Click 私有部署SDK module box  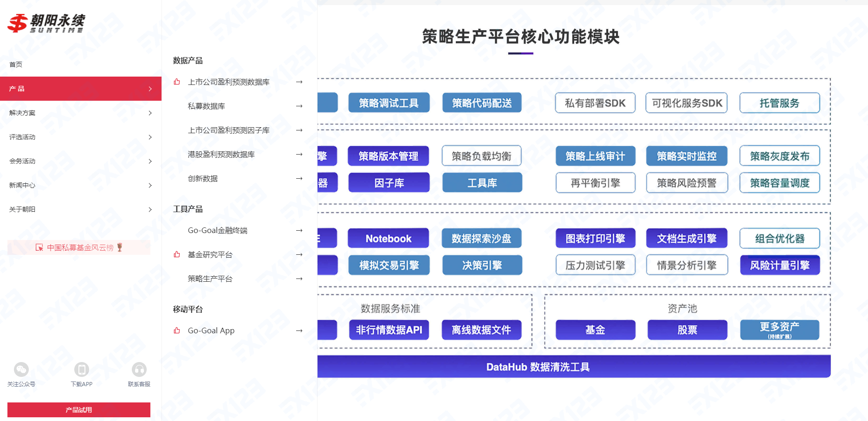point(595,103)
